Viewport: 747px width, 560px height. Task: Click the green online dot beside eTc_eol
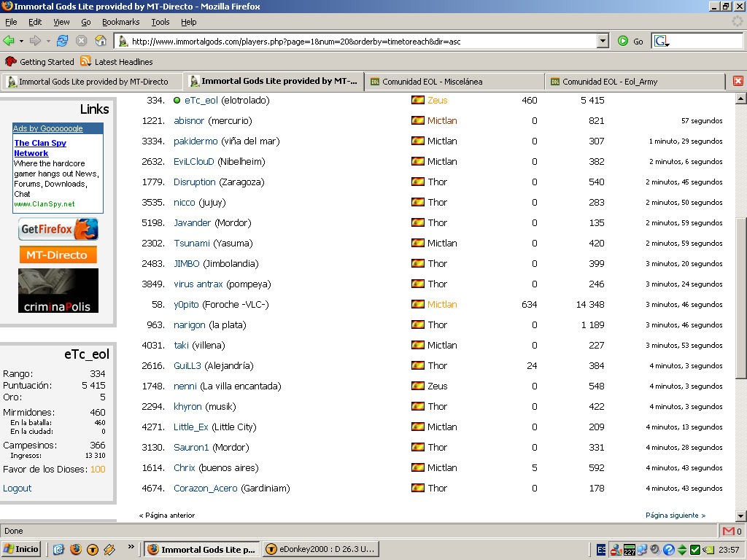coord(177,101)
